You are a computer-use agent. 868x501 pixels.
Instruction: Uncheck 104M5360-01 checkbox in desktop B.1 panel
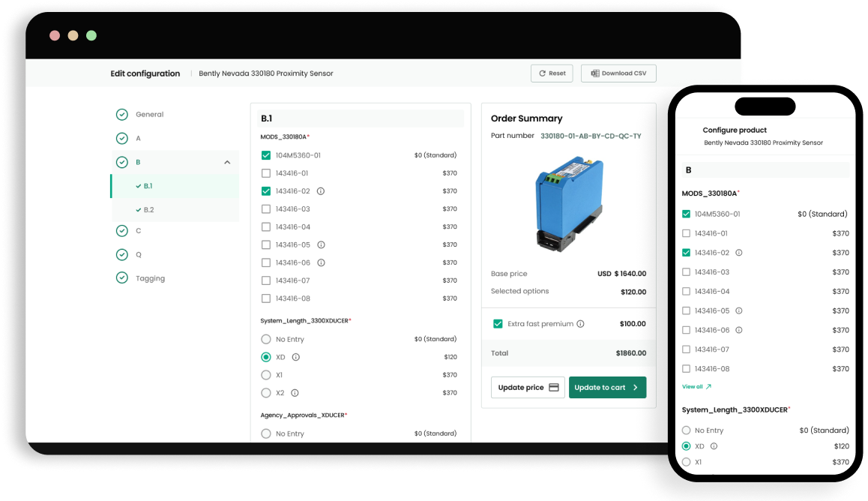point(266,155)
